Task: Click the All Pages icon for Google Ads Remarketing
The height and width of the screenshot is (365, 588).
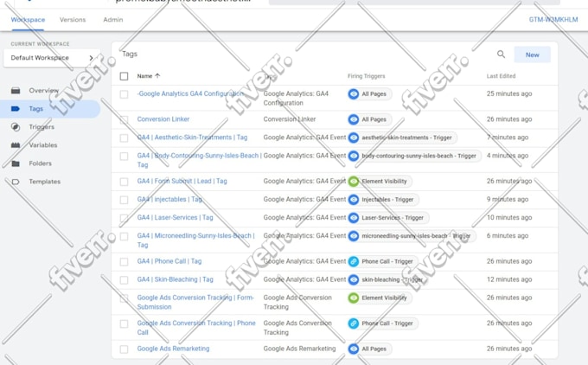Action: [354, 349]
